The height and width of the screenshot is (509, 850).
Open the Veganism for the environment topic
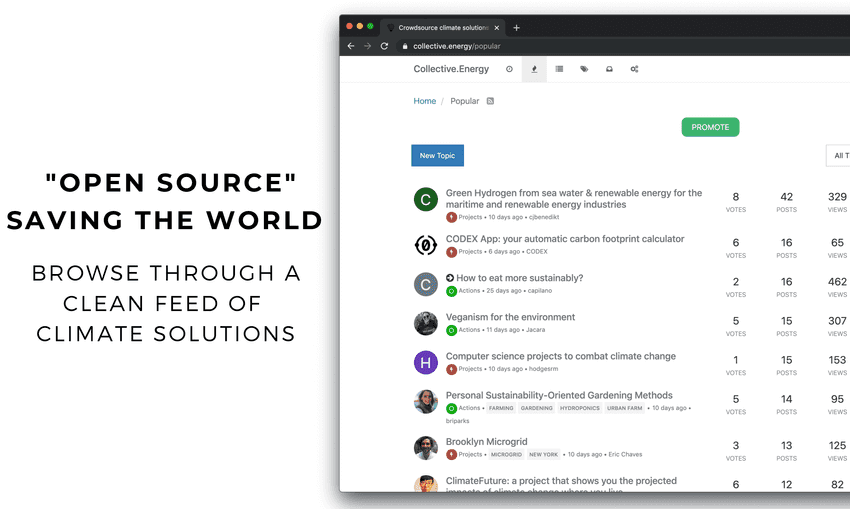coord(510,317)
